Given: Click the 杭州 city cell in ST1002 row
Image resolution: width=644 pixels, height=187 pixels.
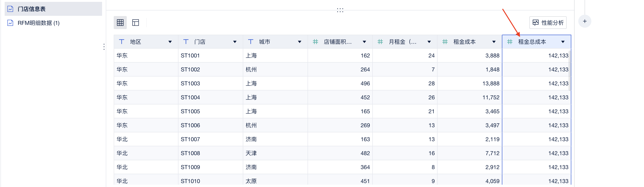Looking at the screenshot, I should 275,69.
